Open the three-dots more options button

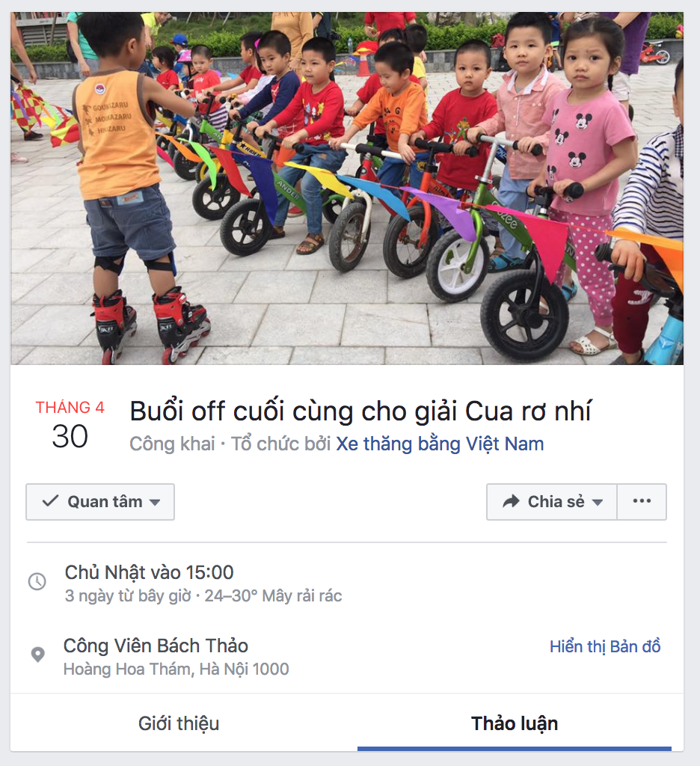[x=642, y=502]
